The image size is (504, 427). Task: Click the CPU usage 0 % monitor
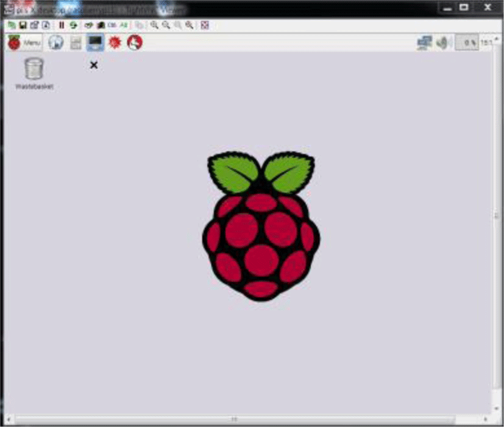[x=467, y=43]
